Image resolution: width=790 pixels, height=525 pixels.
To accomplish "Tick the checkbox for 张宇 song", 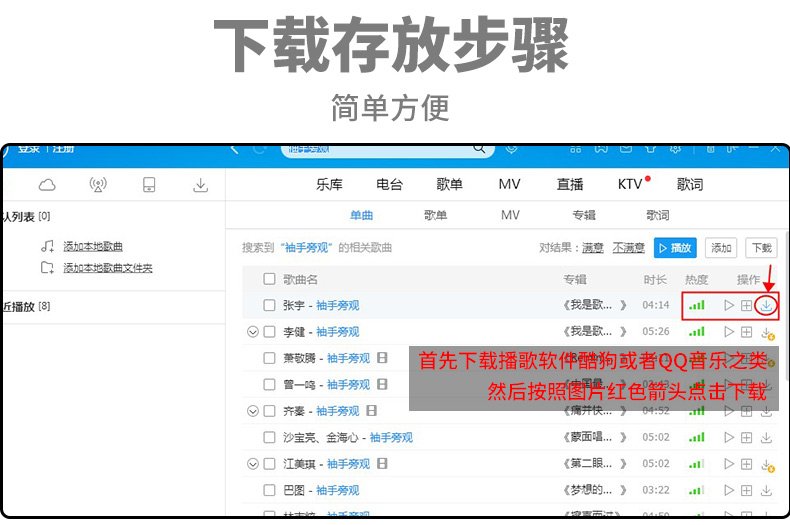I will pos(269,305).
